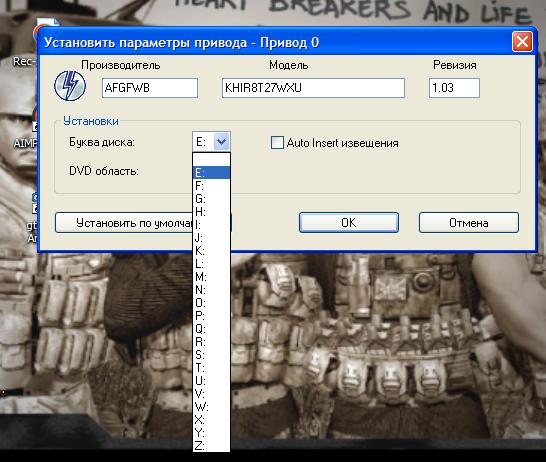Screen dimensions: 546x462
Task: Pick drive letter W: from list
Action: (x=211, y=406)
